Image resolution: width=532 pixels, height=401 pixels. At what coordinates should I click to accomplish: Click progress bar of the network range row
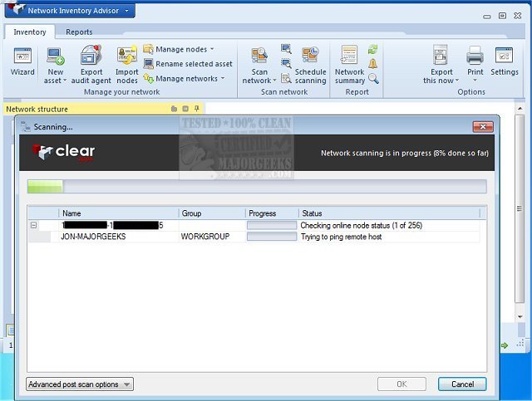(272, 226)
